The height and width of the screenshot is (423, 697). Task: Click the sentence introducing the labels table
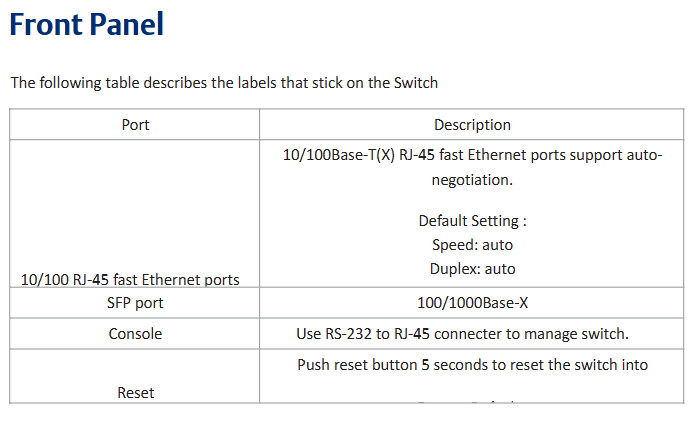pos(224,82)
